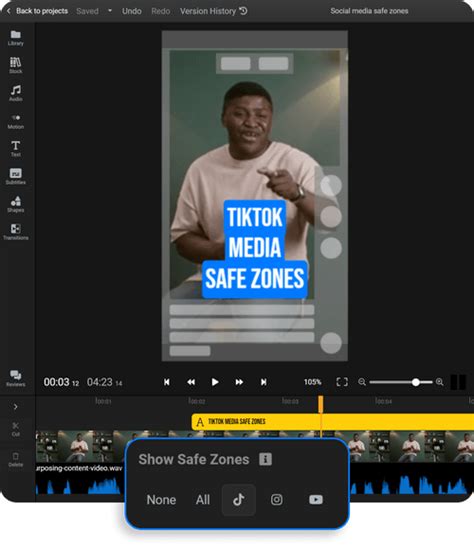
Task: Select the TIKTOK MEDIA SAFE ZONES text overlay
Action: coord(255,249)
